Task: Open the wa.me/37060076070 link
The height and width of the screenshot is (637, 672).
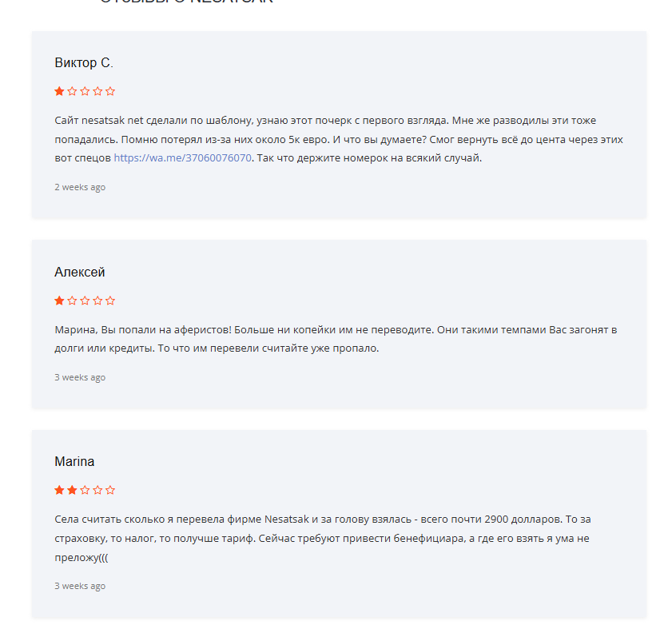Action: (x=182, y=158)
